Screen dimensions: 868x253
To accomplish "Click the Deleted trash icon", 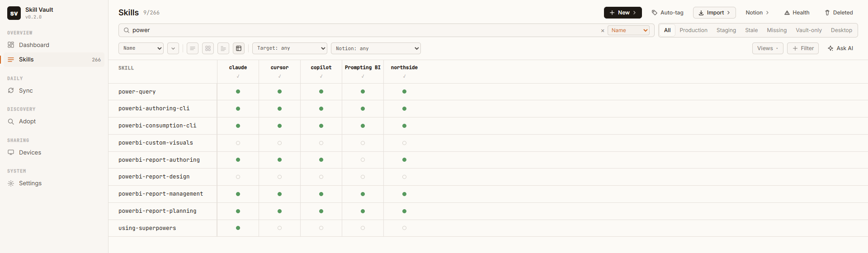I will [x=827, y=13].
